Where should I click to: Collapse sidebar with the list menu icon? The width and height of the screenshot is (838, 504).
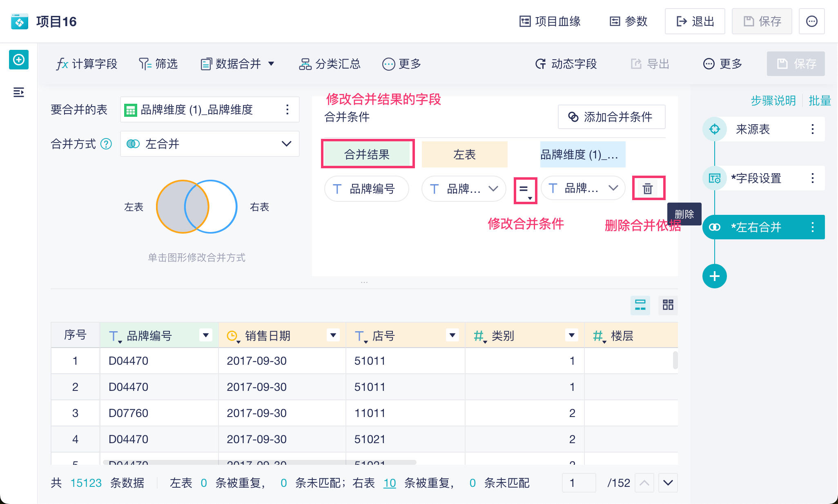pyautogui.click(x=19, y=92)
